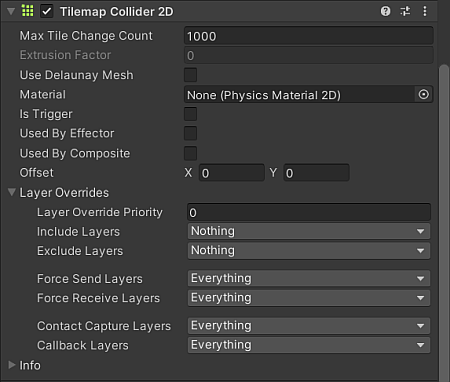The height and width of the screenshot is (382, 450).
Task: Click the Used By Composite label
Action: (x=75, y=153)
